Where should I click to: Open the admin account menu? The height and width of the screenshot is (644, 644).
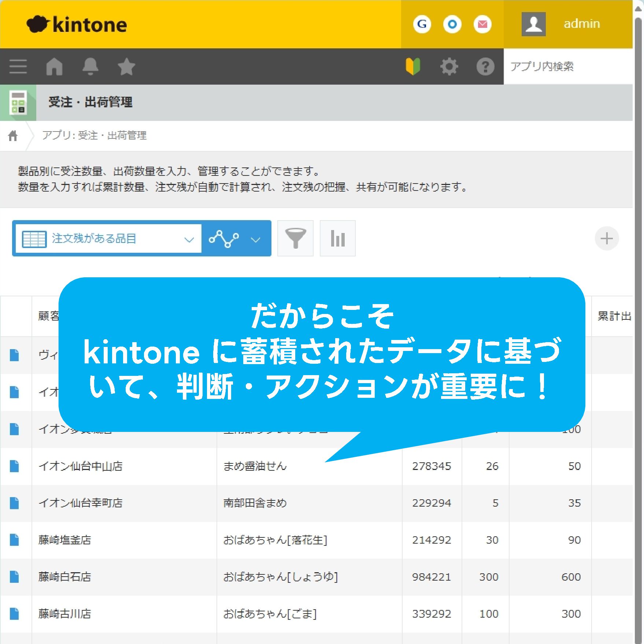coord(581,24)
